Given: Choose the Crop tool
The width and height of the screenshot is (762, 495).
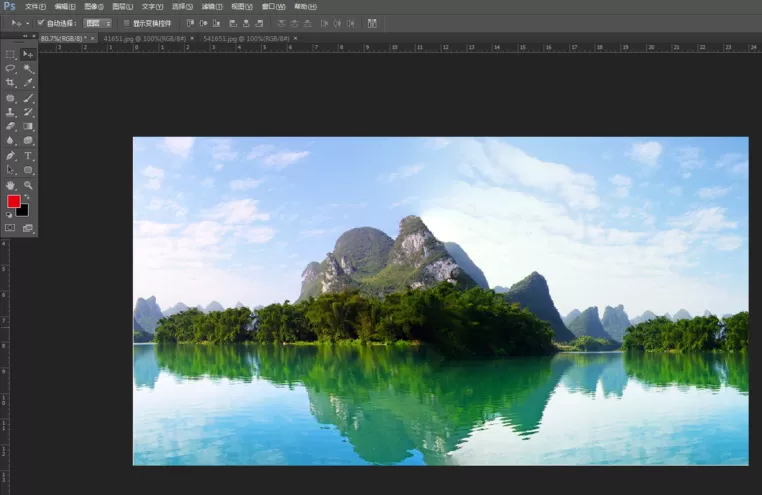Looking at the screenshot, I should tap(10, 83).
